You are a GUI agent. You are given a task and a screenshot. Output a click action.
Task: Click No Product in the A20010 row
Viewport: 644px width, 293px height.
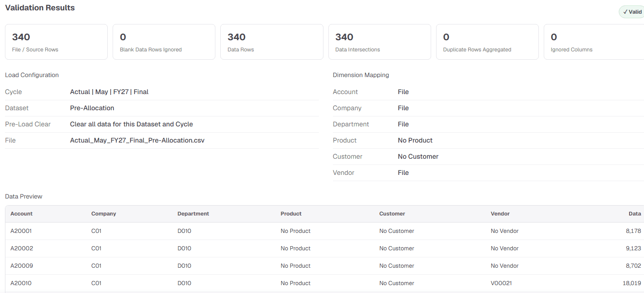(x=295, y=283)
